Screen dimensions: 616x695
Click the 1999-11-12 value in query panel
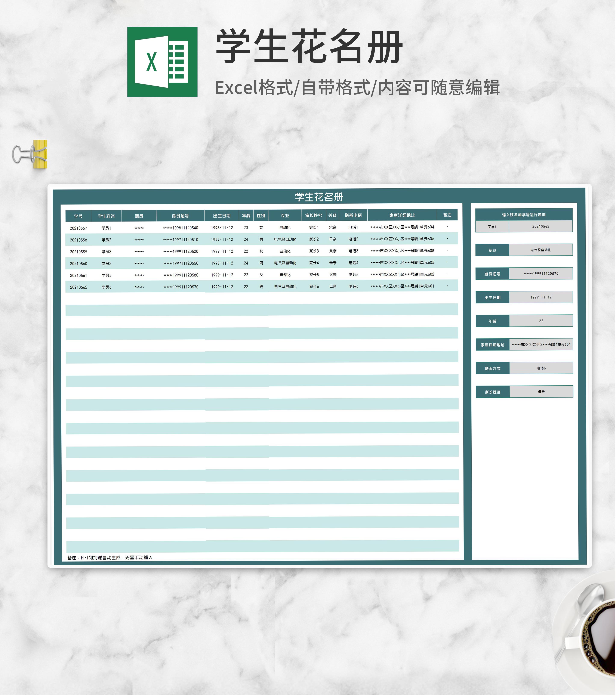[x=541, y=297]
